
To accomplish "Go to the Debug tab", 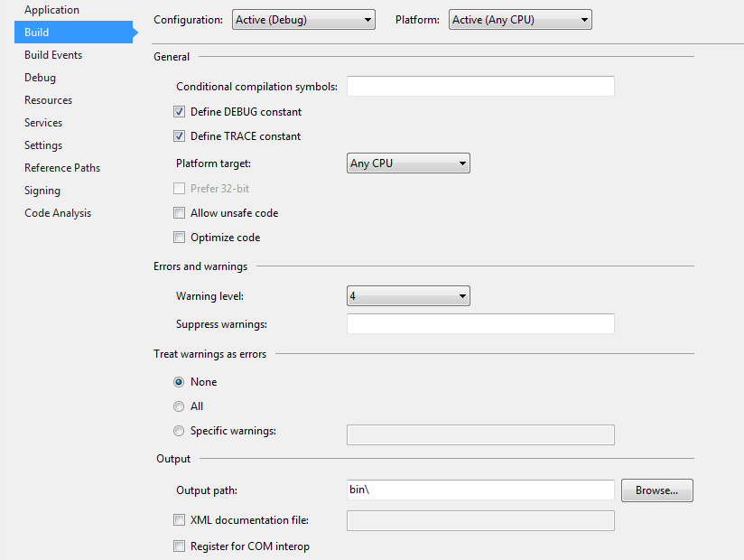I will 40,78.
